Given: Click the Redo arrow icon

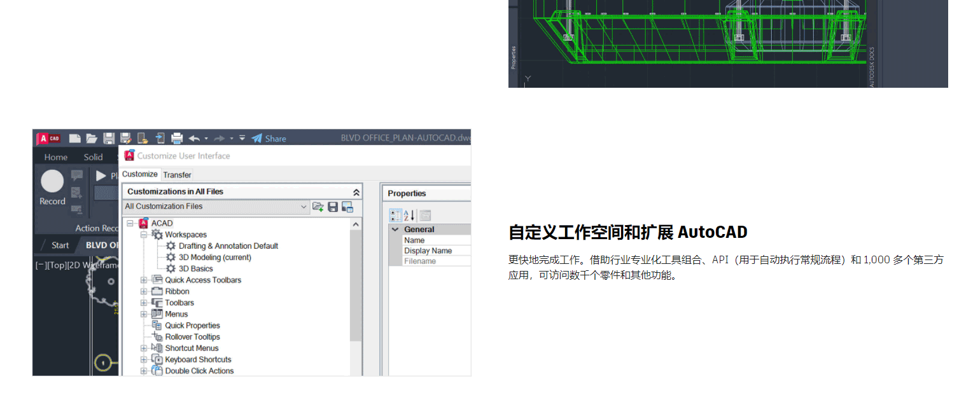Looking at the screenshot, I should tap(219, 138).
